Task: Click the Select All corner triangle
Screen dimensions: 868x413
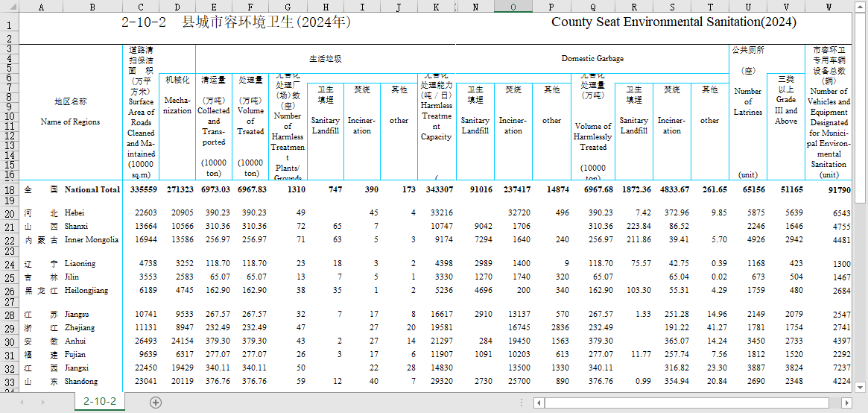Action: (x=9, y=7)
